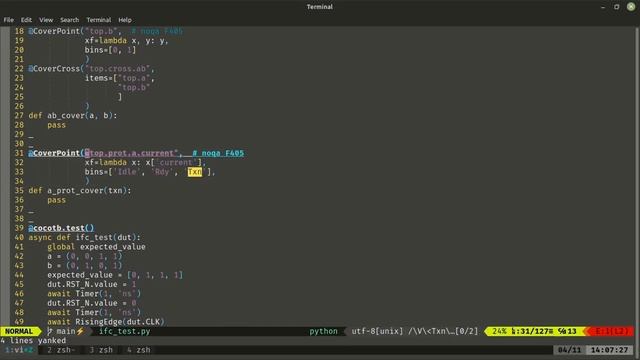Click the highlighted 'Txn' search match
This screenshot has width=640, height=360.
point(195,172)
